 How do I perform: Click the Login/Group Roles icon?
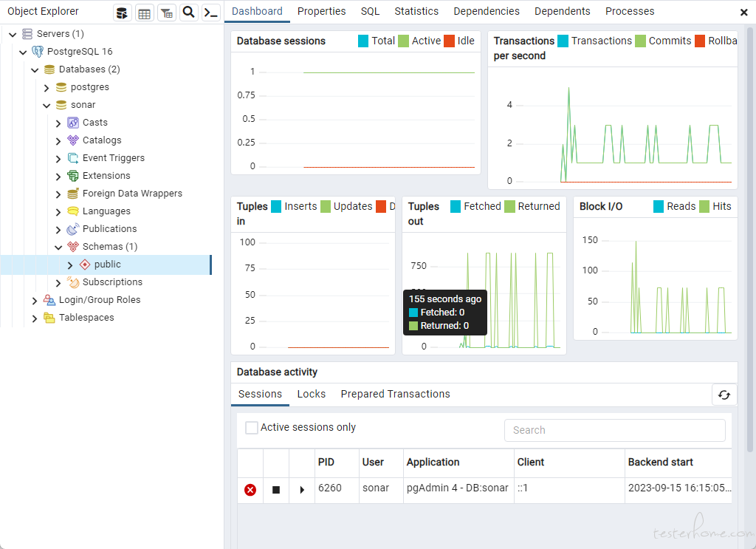pyautogui.click(x=49, y=300)
